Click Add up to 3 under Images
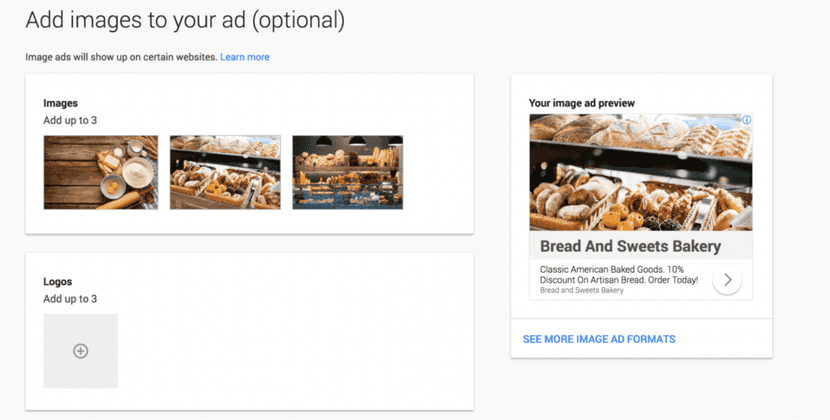Screen dimensions: 830x420 [x=70, y=120]
